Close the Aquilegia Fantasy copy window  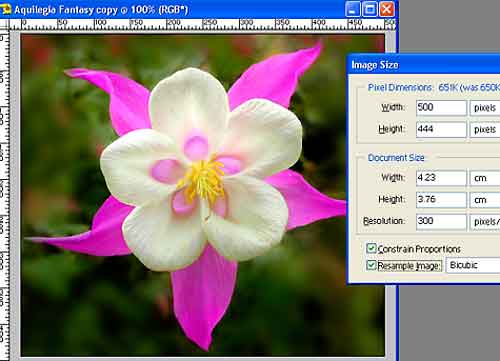(387, 9)
